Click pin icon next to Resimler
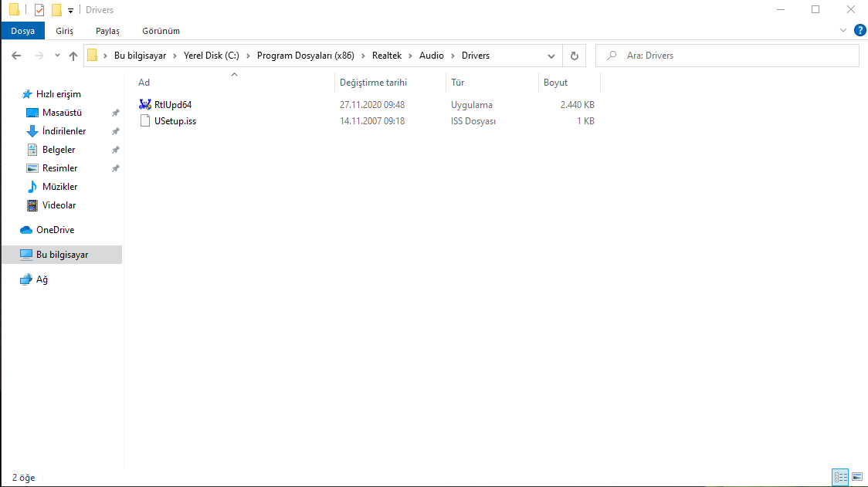868x487 pixels. pos(115,168)
